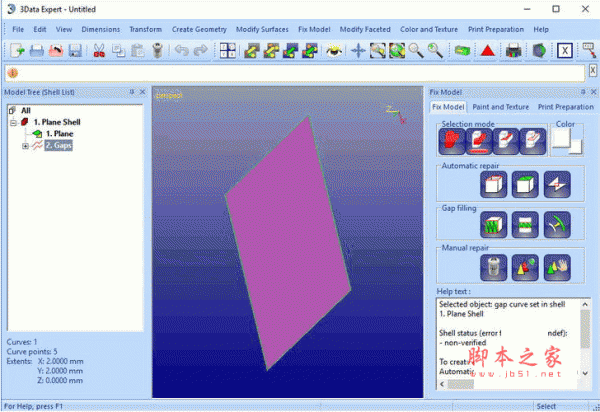Click the front Color swatch
This screenshot has width=600, height=412.
561,138
